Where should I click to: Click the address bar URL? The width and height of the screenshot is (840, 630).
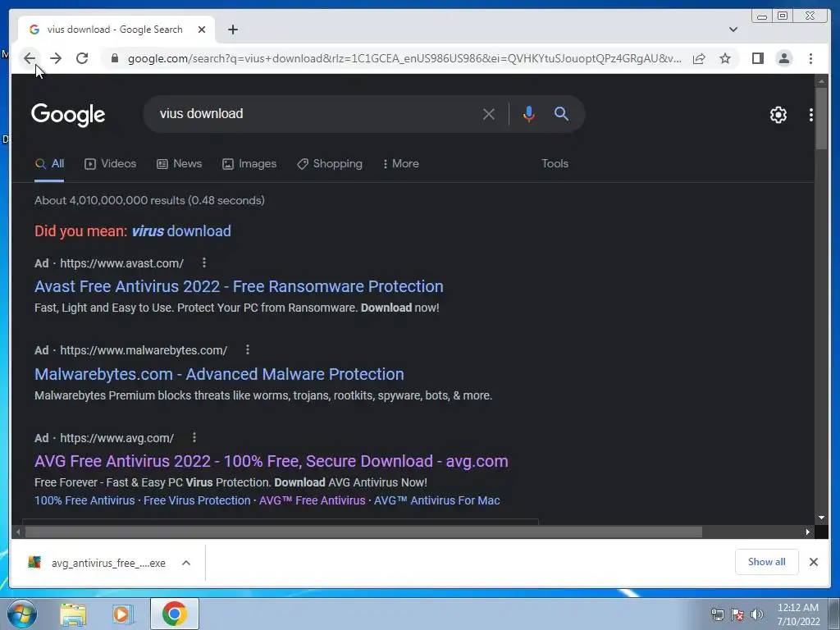(x=404, y=58)
